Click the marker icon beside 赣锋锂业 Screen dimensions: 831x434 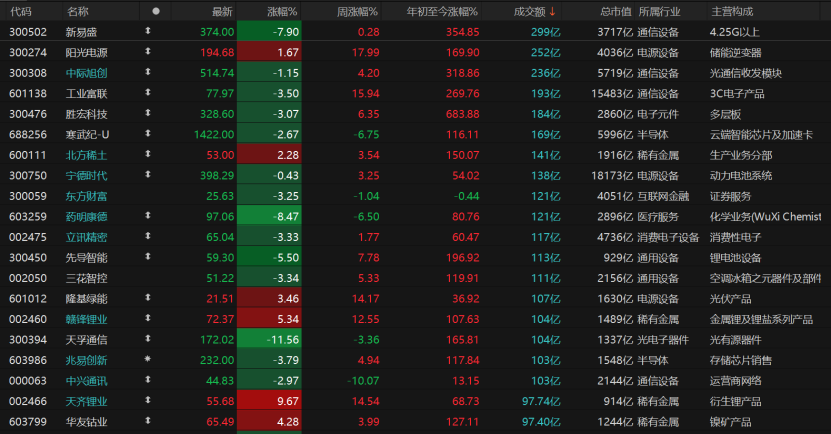pyautogui.click(x=149, y=318)
